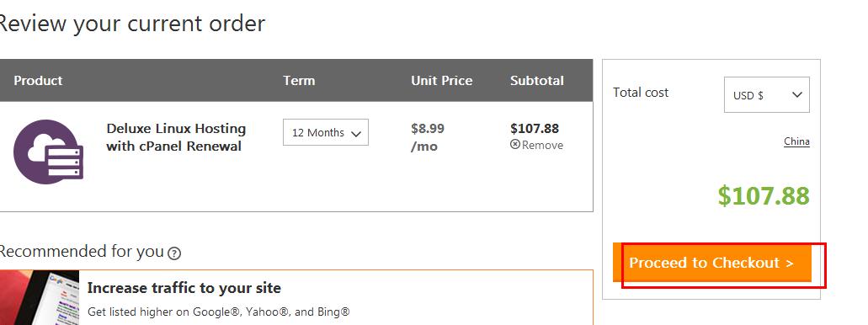Click the Get listed higher on Google description
Screen dimensions: 868x325
pyautogui.click(x=219, y=312)
